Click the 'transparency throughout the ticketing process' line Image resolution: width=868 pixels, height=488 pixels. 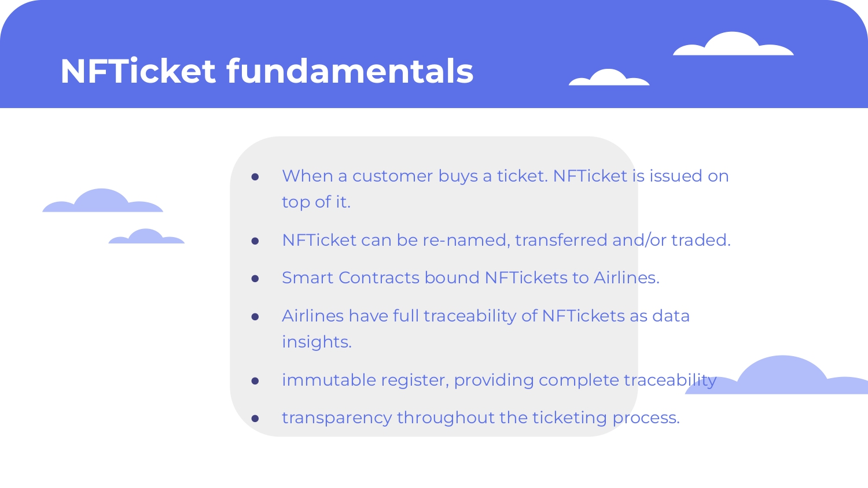480,417
